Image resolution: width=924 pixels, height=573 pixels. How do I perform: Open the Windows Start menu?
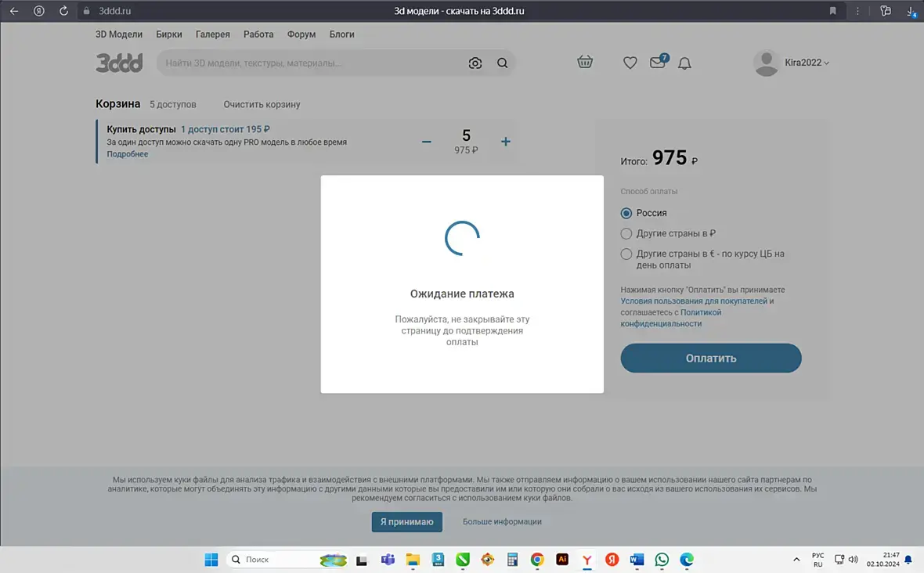click(211, 560)
